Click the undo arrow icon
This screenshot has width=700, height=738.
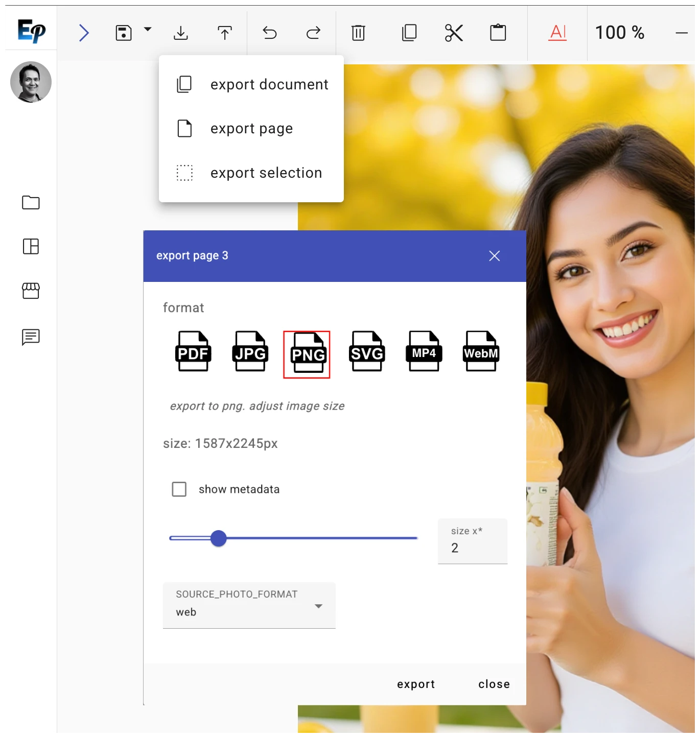click(269, 33)
